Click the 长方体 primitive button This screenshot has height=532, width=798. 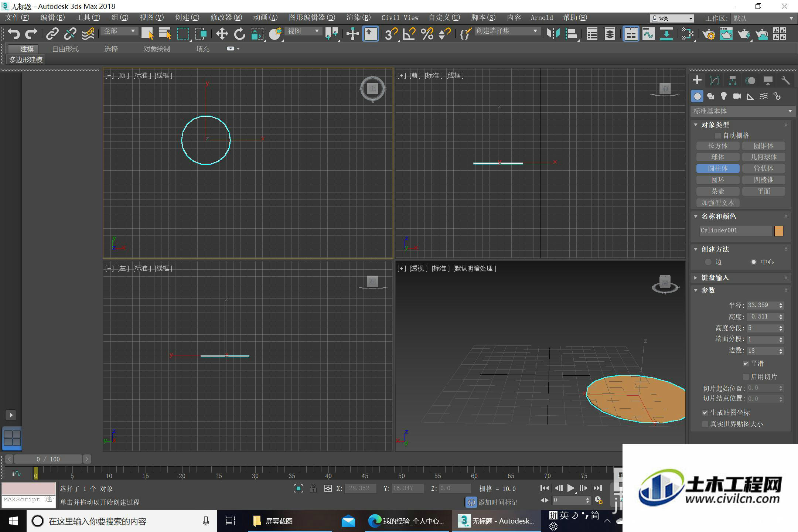[718, 146]
